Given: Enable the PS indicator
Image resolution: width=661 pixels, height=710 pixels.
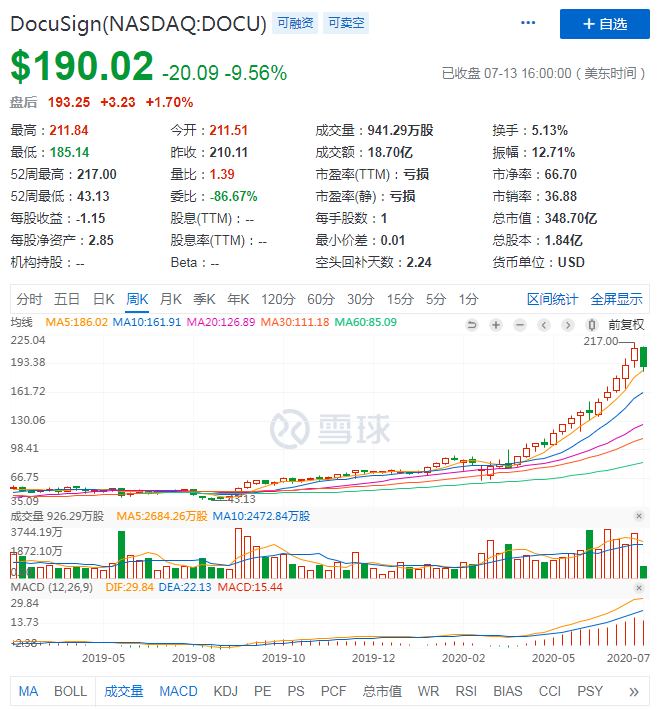Looking at the screenshot, I should [x=296, y=691].
